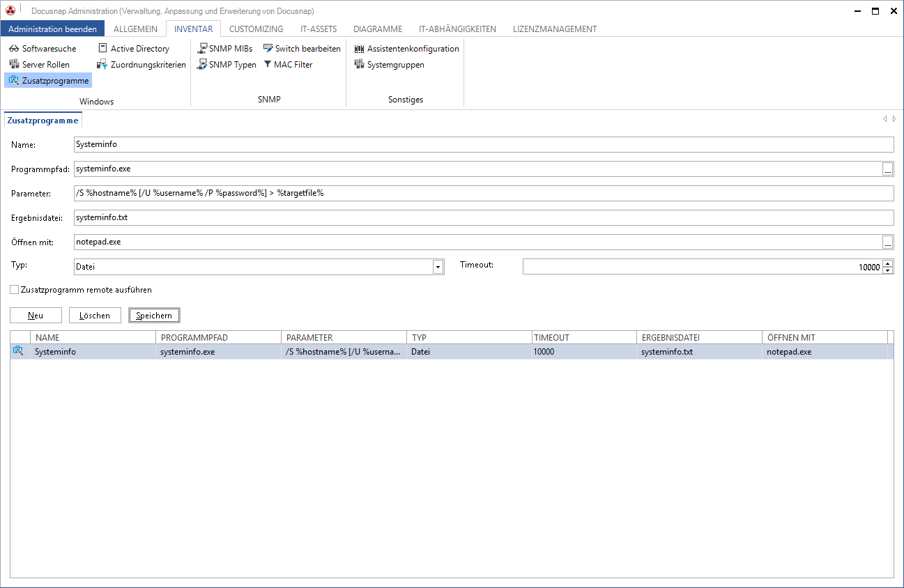Image resolution: width=904 pixels, height=588 pixels.
Task: Open Active Directory settings
Action: pyautogui.click(x=133, y=49)
